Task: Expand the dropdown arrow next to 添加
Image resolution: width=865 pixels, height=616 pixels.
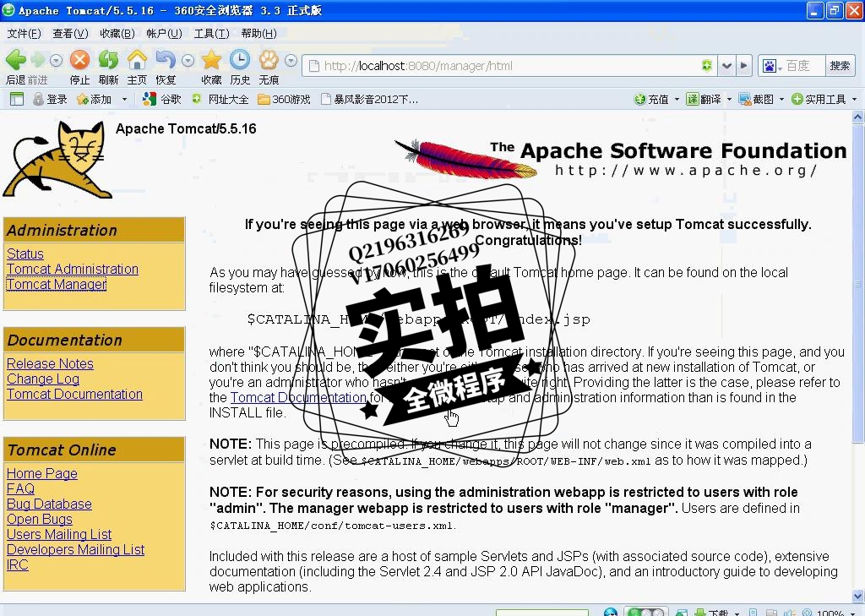Action: click(124, 100)
